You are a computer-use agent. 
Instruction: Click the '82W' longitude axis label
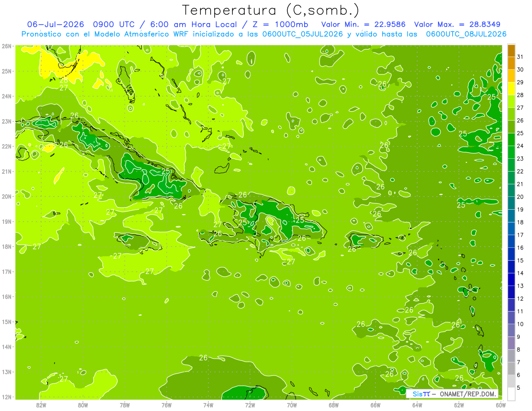41,404
